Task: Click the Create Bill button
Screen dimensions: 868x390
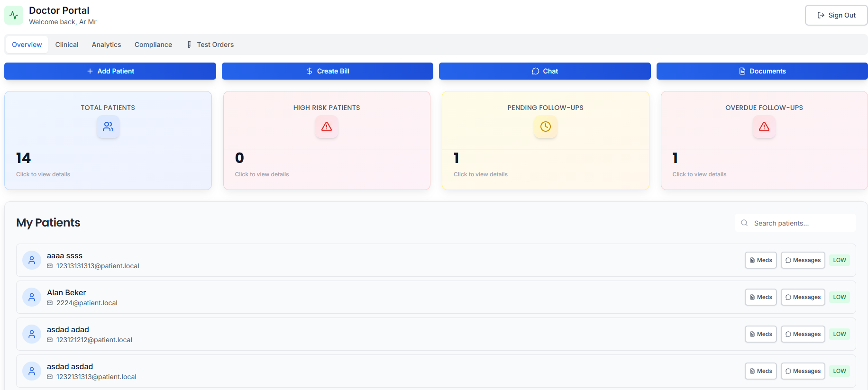Action: tap(327, 71)
